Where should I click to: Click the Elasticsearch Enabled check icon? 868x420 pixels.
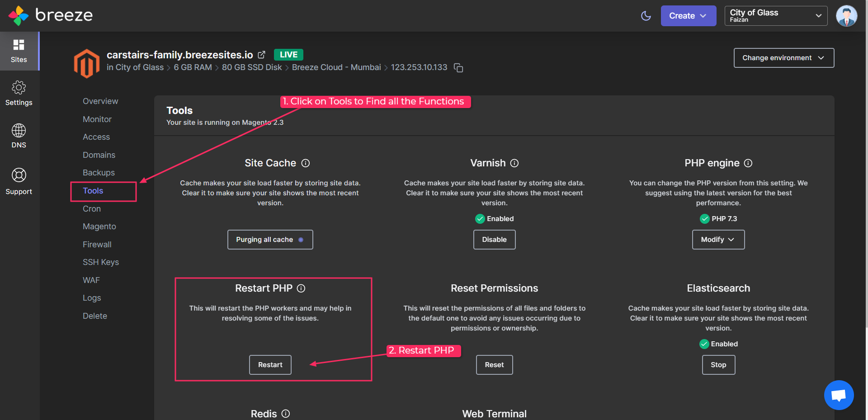pos(704,344)
